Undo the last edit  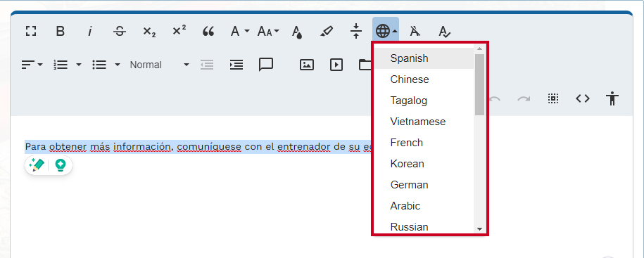tap(495, 99)
